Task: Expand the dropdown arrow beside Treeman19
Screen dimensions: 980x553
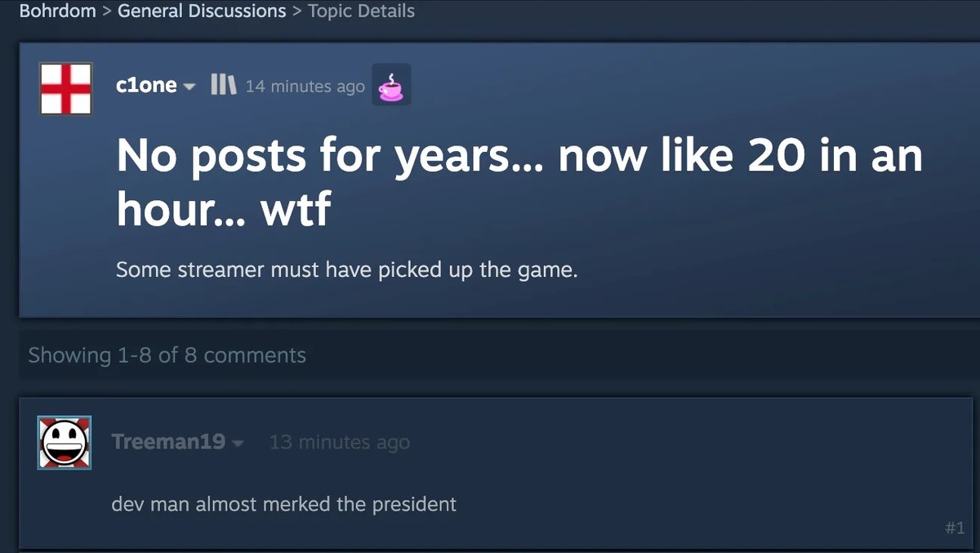Action: click(x=238, y=444)
